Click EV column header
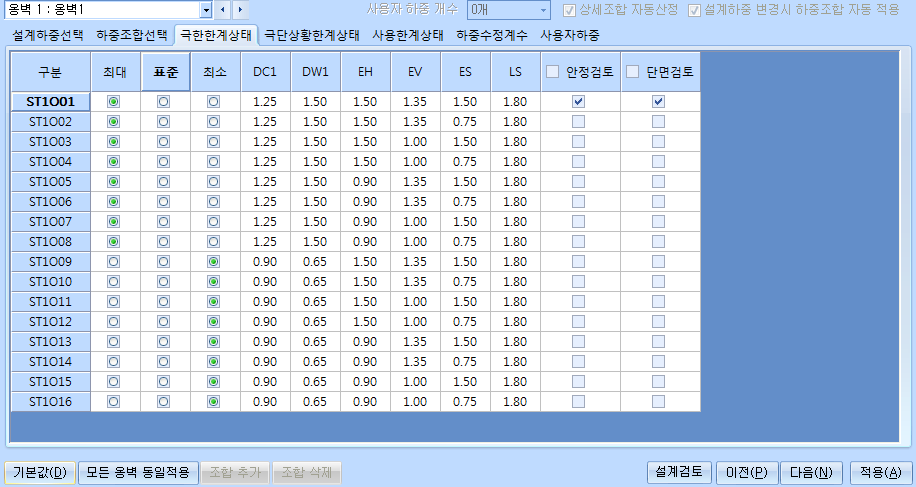The height and width of the screenshot is (487, 916). pyautogui.click(x=415, y=72)
